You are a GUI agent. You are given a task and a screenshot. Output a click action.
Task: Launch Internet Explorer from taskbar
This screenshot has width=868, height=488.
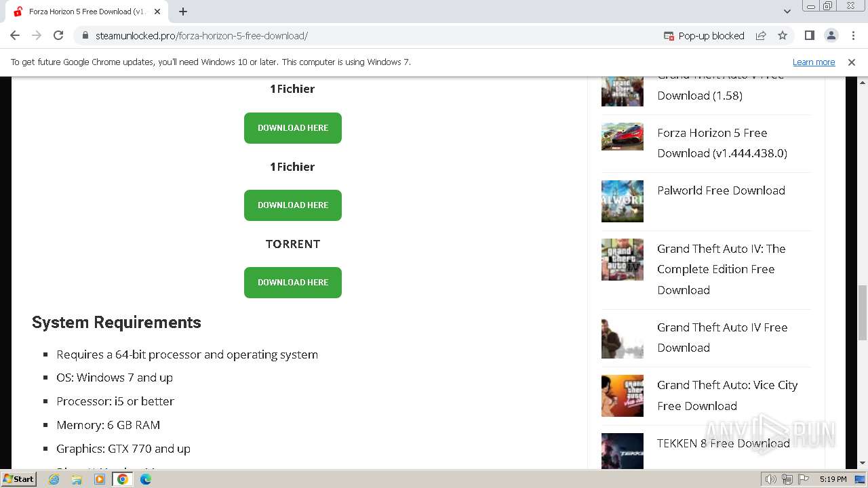coord(54,479)
